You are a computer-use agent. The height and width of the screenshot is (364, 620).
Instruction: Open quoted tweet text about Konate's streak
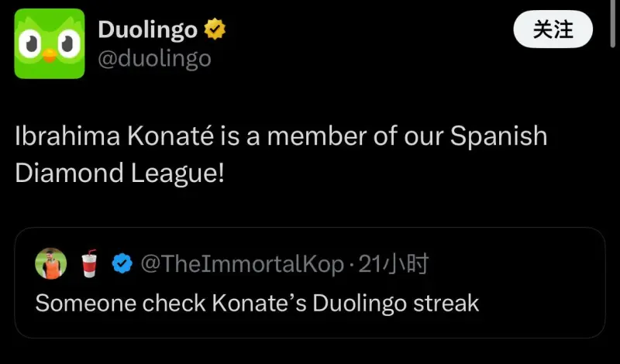(257, 302)
